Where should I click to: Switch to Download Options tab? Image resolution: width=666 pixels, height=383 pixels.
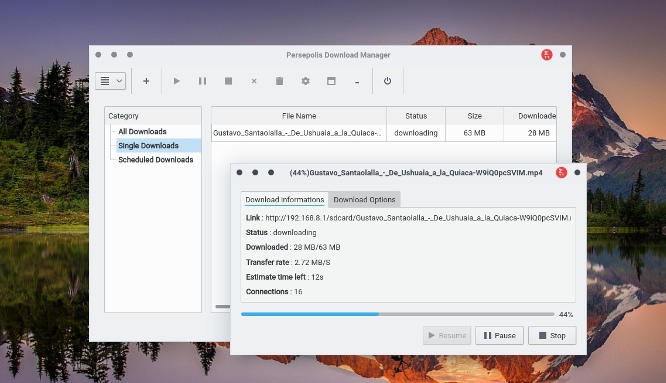(x=364, y=199)
